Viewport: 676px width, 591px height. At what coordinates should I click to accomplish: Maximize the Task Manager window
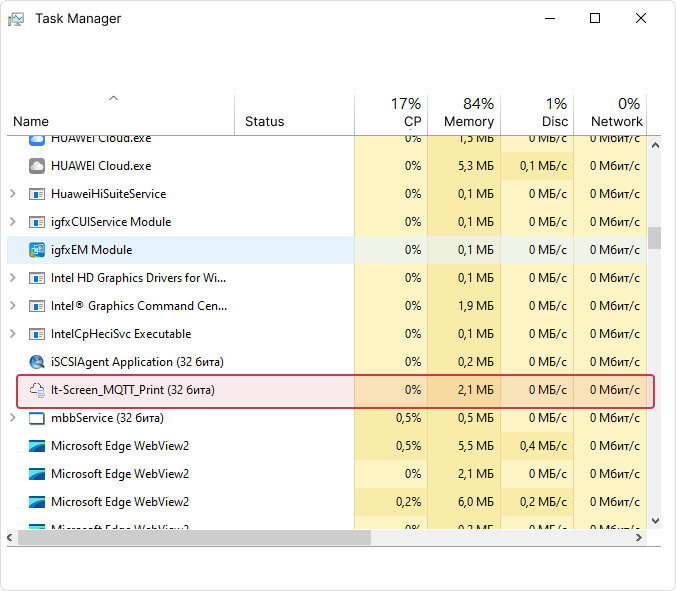coord(595,18)
